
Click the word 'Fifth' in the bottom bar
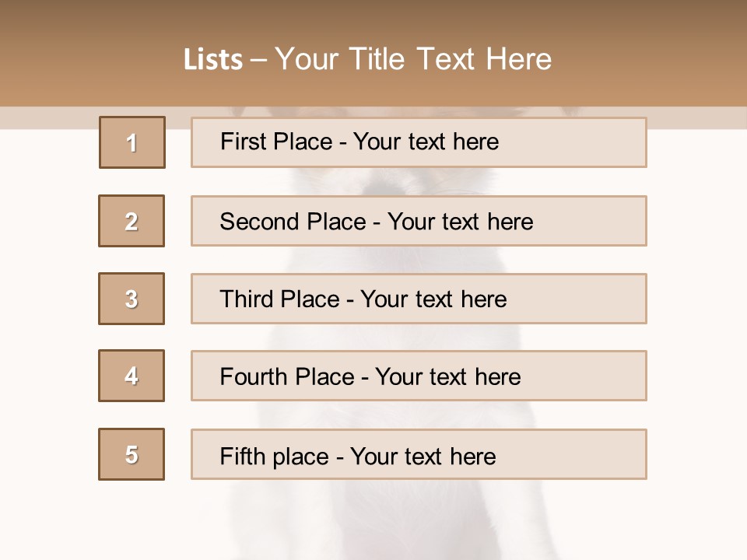(x=244, y=456)
